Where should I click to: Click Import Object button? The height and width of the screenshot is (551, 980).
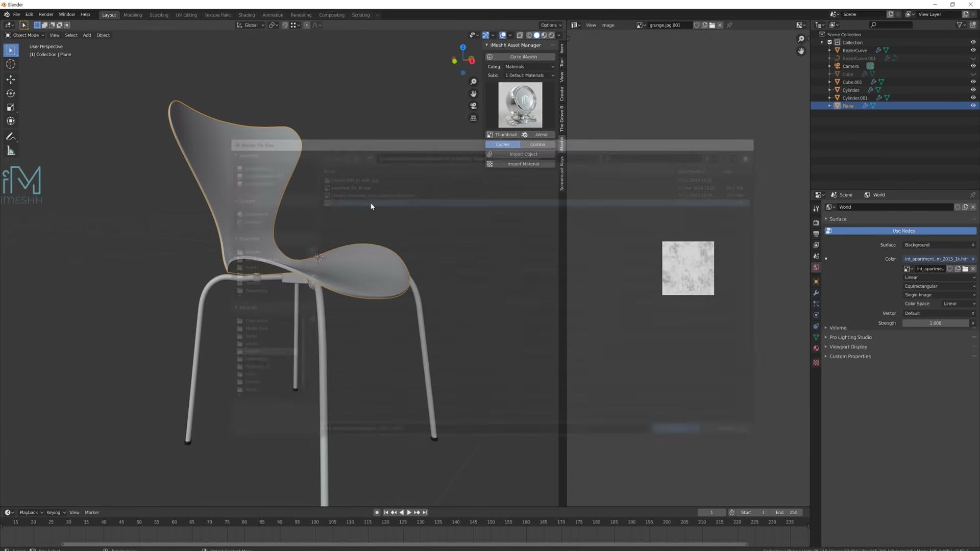tap(520, 154)
